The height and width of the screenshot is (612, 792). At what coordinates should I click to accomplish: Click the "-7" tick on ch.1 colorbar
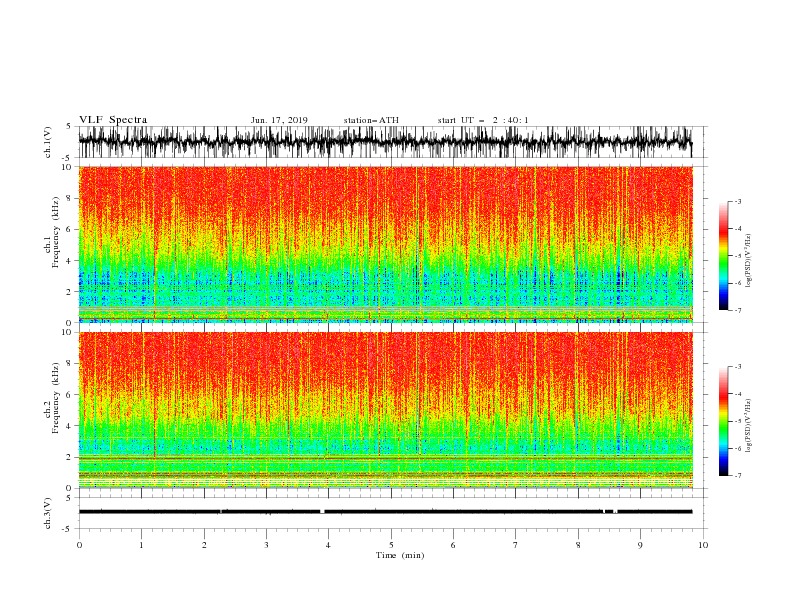point(738,310)
